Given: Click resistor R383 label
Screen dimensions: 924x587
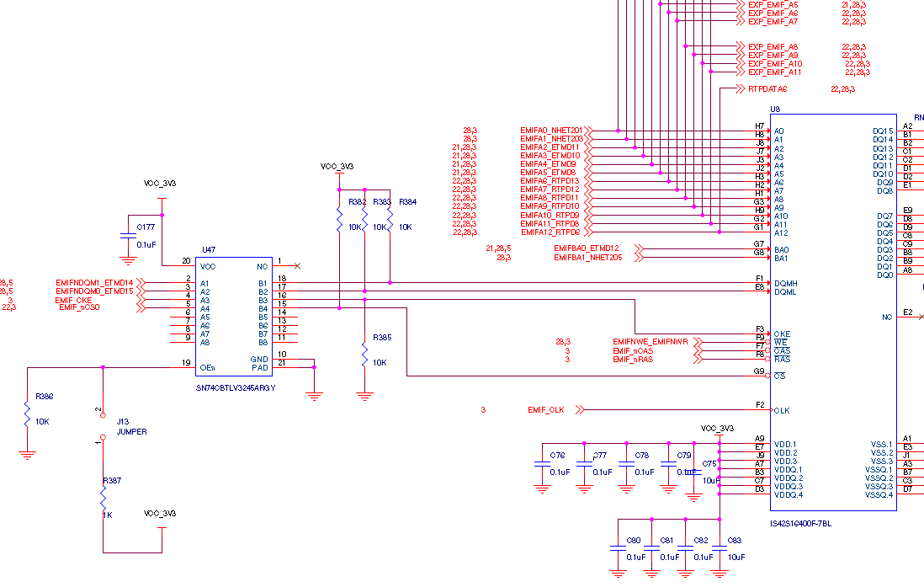Looking at the screenshot, I should coord(382,202).
